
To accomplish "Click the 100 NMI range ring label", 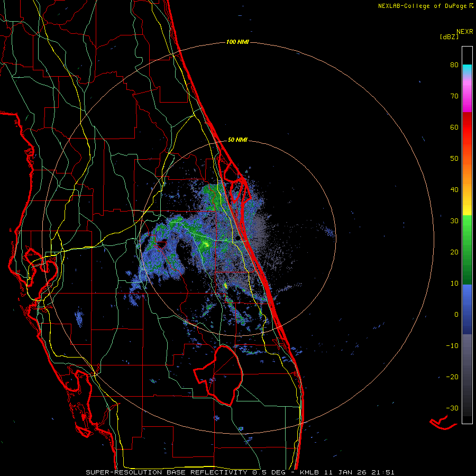I will (237, 42).
